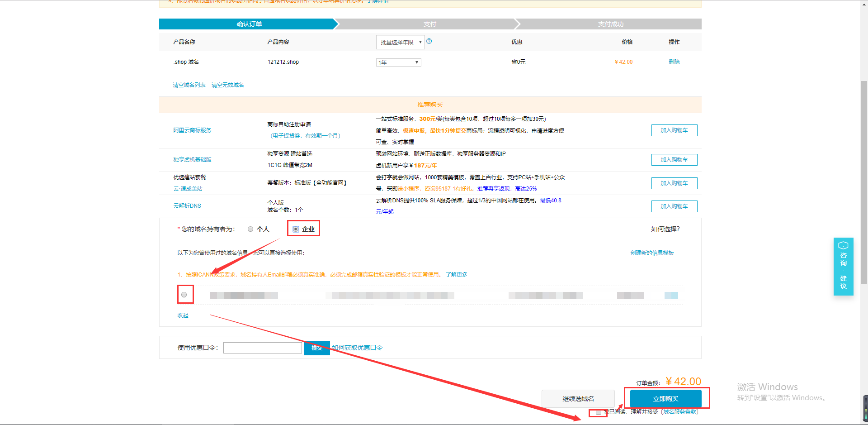
Task: Add 阿里云商标服务 to cart
Action: coord(674,130)
